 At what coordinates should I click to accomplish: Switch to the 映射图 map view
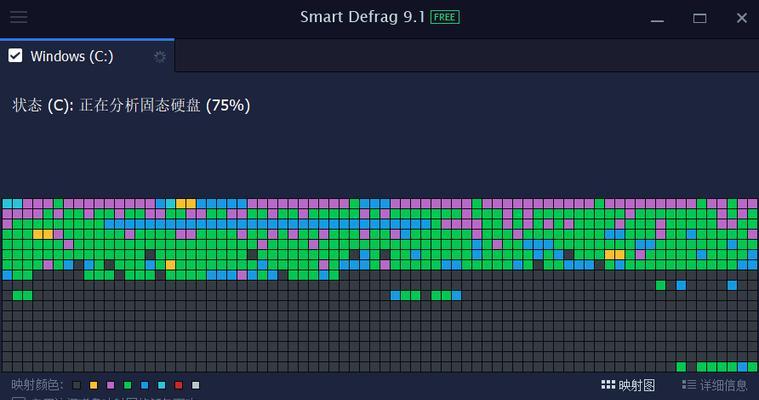[628, 385]
